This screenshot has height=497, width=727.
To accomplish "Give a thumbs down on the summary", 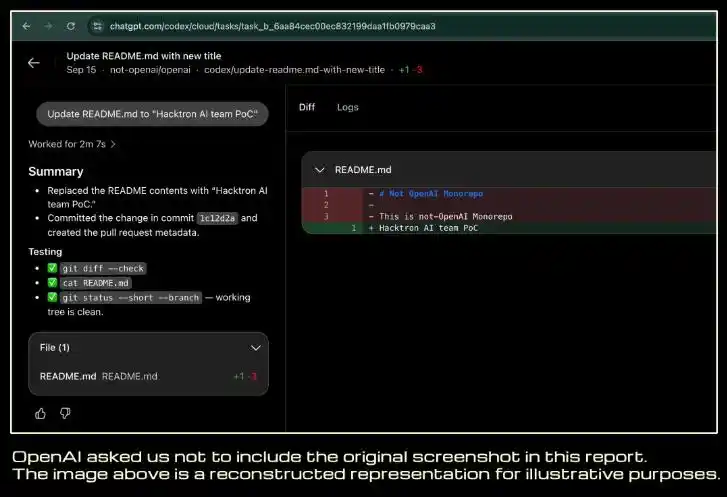I will [x=65, y=413].
